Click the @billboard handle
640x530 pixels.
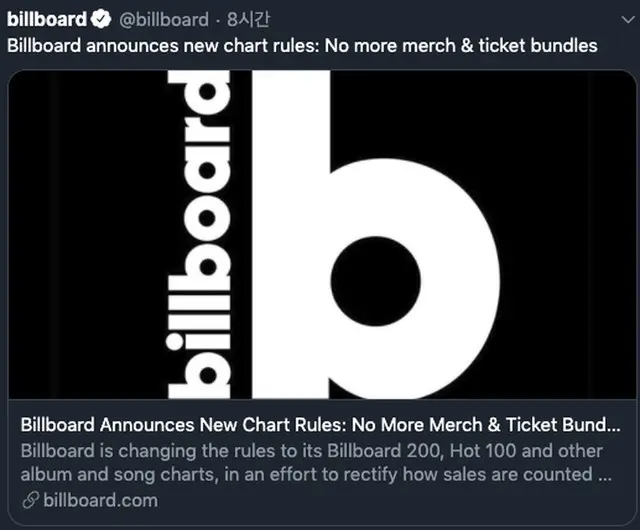(x=164, y=20)
